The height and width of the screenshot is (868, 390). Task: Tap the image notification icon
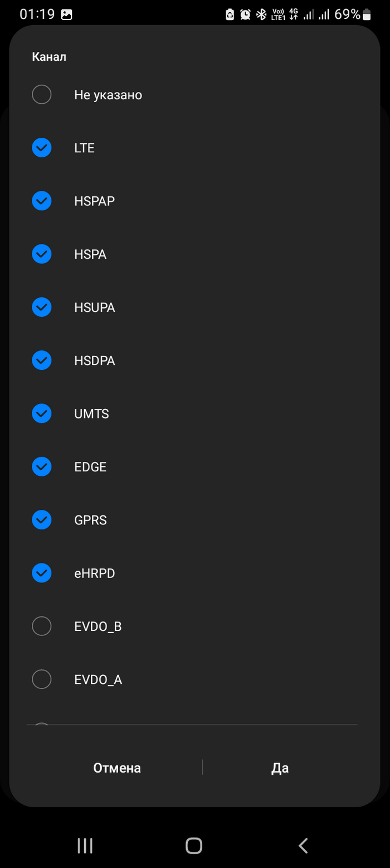click(67, 15)
